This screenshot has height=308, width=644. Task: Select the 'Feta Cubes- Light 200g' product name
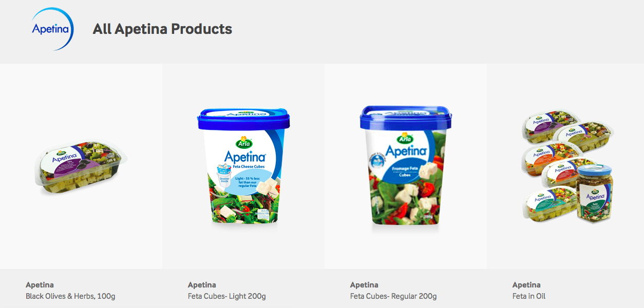(x=227, y=296)
